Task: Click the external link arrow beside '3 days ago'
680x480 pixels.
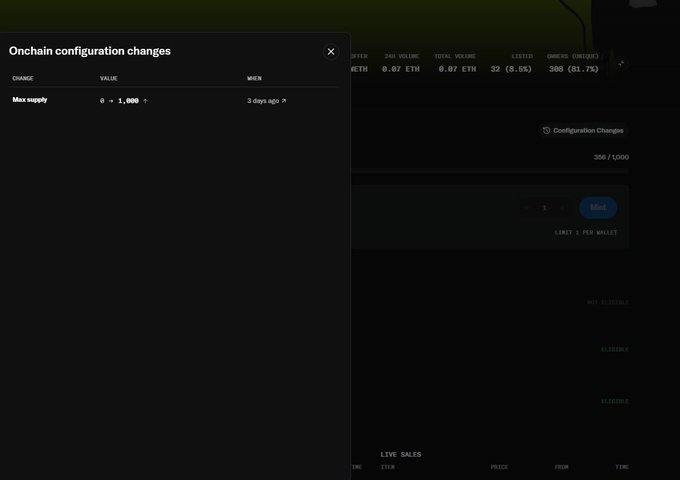Action: (284, 101)
